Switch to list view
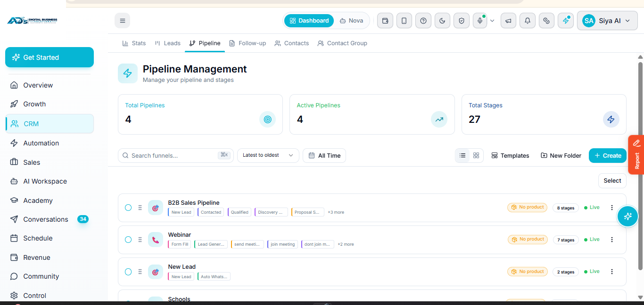This screenshot has height=305, width=644. click(462, 155)
